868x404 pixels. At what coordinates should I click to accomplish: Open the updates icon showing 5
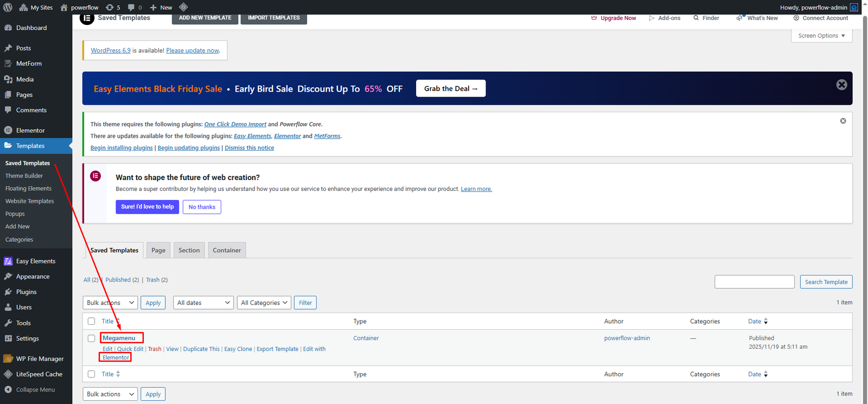pos(113,8)
